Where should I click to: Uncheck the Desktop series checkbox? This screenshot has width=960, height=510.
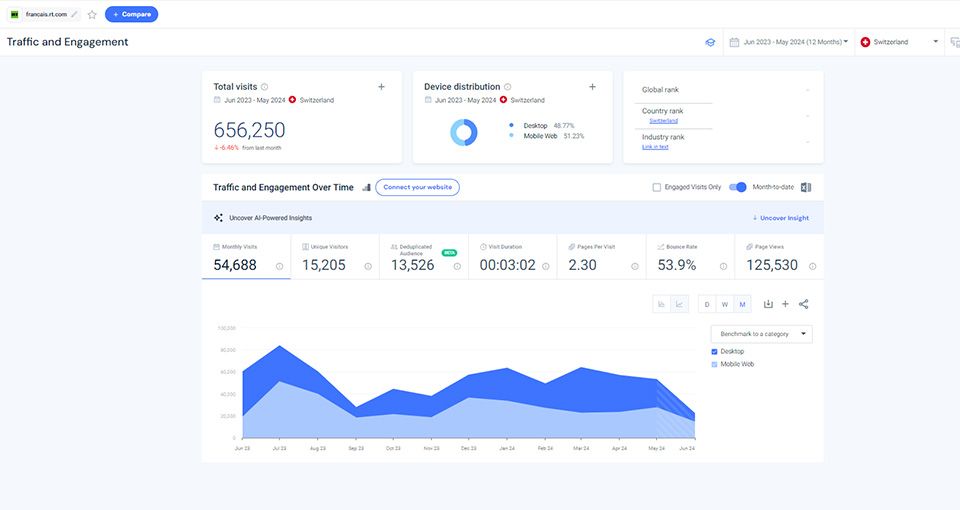pyautogui.click(x=714, y=352)
